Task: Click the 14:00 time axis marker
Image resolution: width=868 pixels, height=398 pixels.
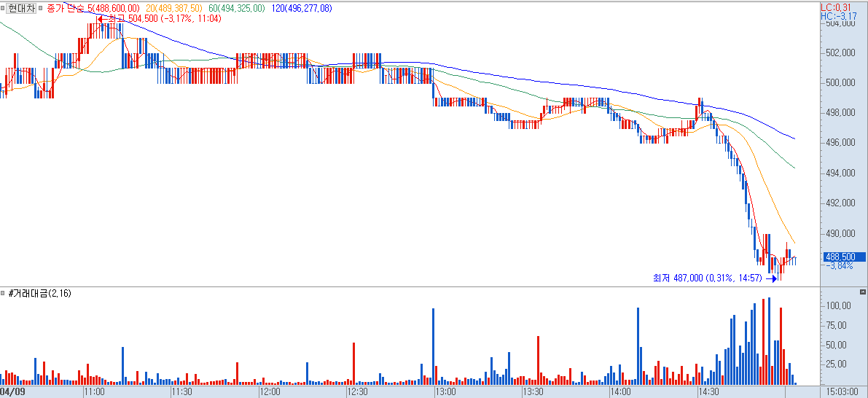Action: (620, 392)
